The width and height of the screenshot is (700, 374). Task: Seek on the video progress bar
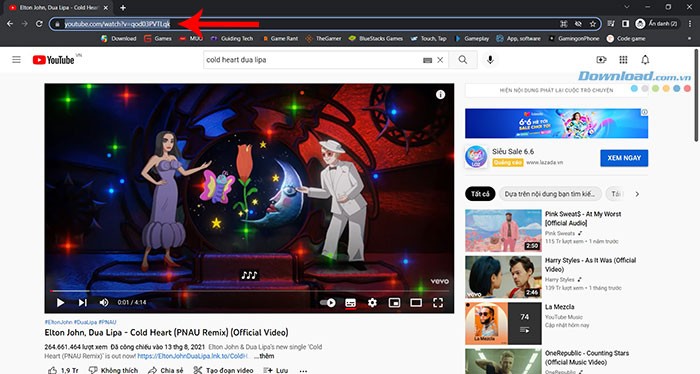249,291
